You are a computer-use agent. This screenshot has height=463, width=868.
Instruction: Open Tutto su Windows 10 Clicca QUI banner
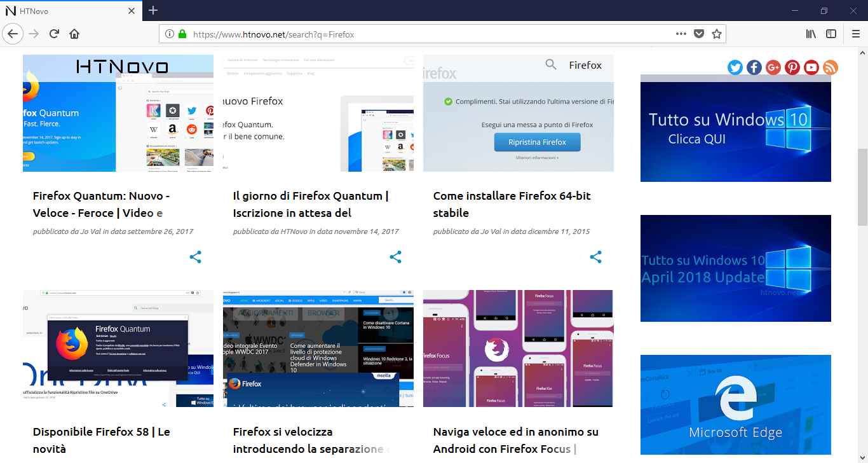click(736, 128)
